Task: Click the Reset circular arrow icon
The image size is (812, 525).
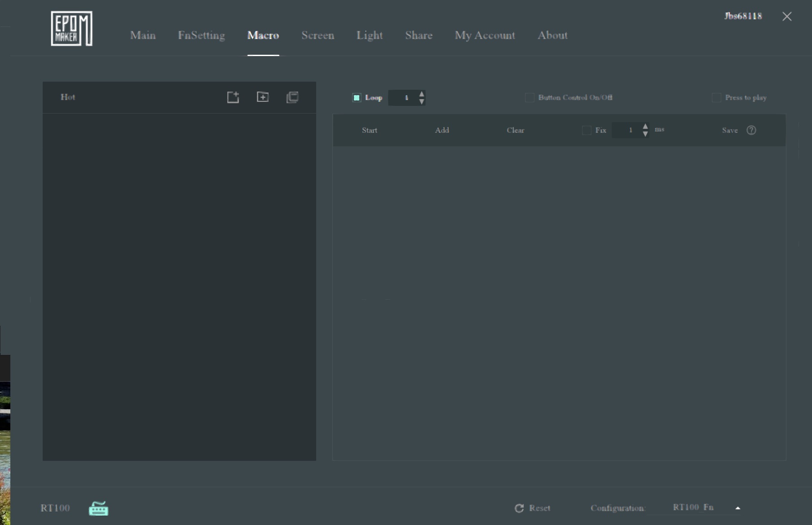Action: pyautogui.click(x=519, y=508)
